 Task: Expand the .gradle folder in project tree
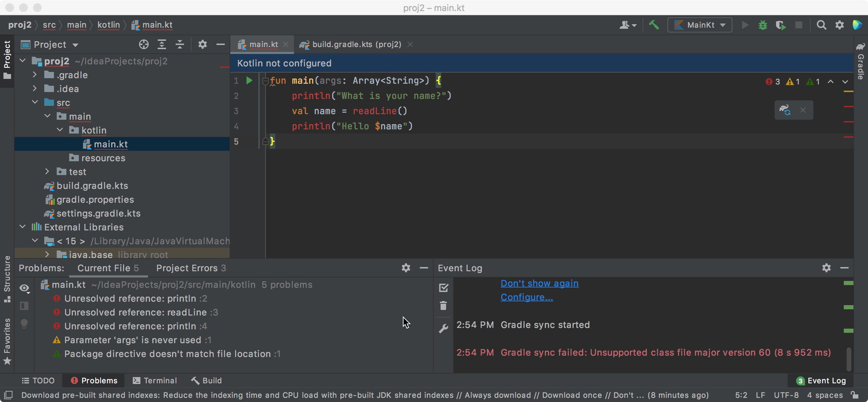[x=35, y=75]
